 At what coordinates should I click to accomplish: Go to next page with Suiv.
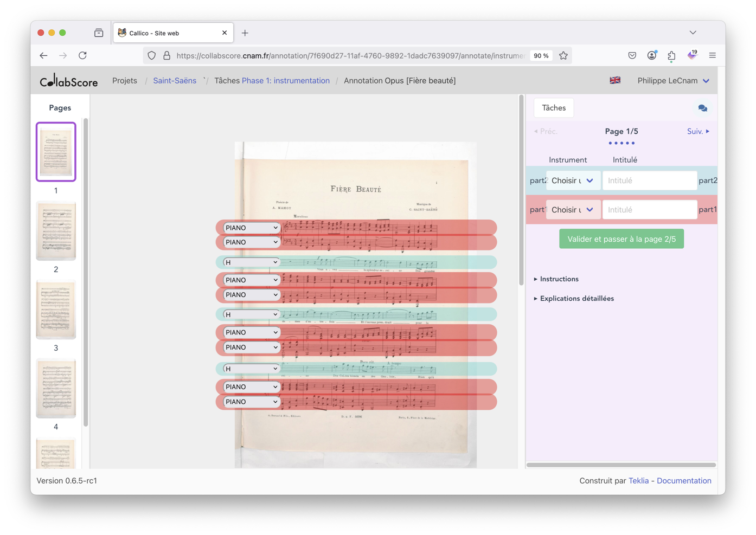(x=699, y=131)
